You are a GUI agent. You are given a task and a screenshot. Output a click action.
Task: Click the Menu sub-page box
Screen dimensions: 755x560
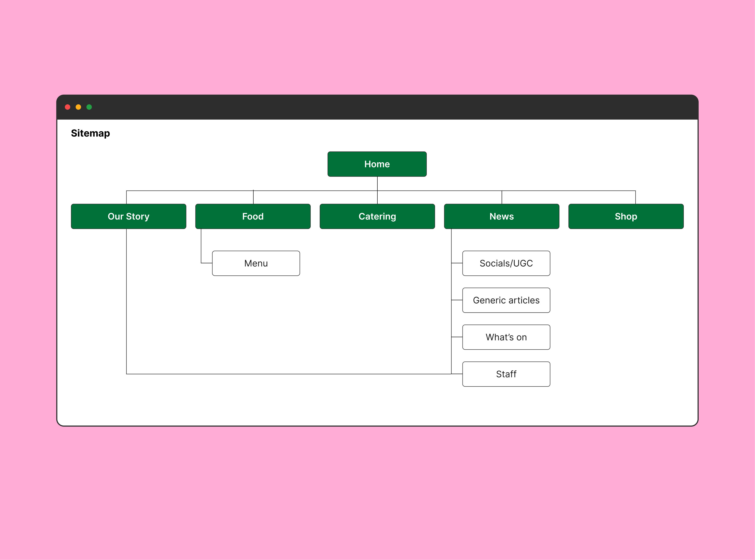(x=256, y=263)
